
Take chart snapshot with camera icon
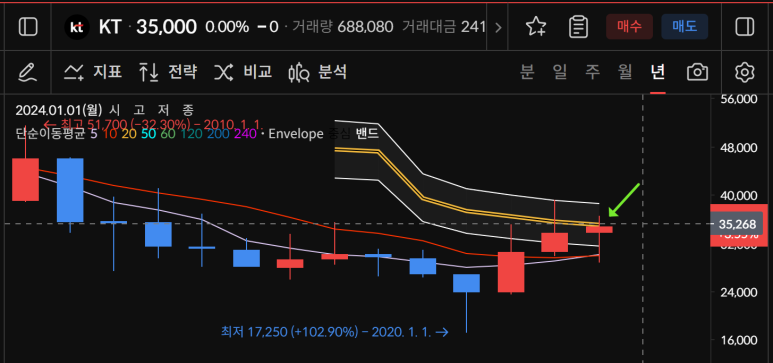pos(698,73)
